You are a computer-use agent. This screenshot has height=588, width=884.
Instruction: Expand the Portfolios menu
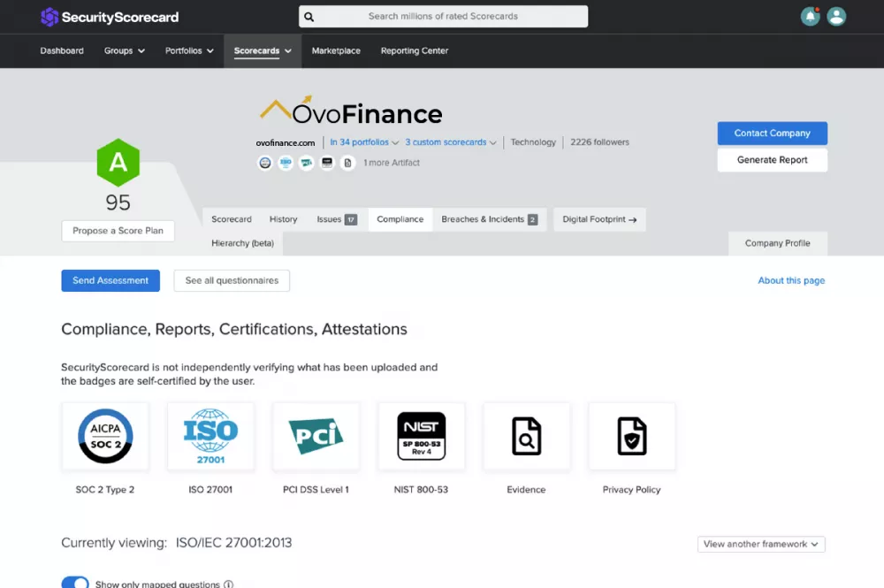tap(189, 50)
